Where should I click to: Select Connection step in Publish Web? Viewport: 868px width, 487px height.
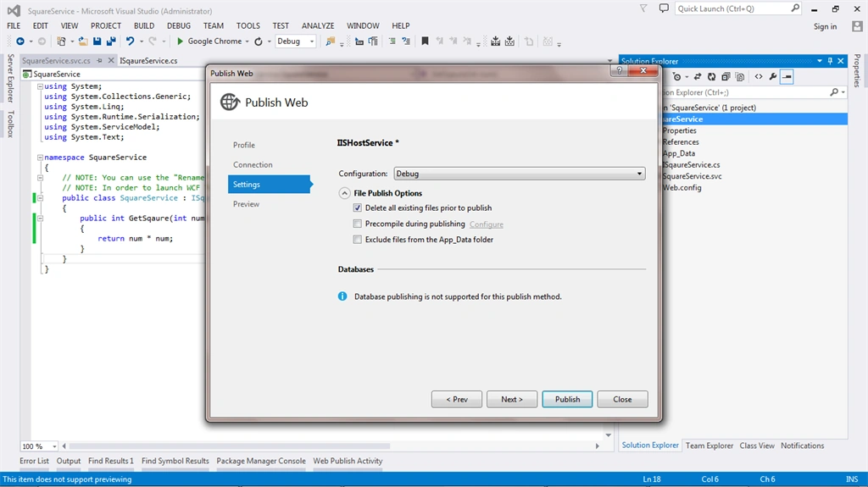pos(253,165)
